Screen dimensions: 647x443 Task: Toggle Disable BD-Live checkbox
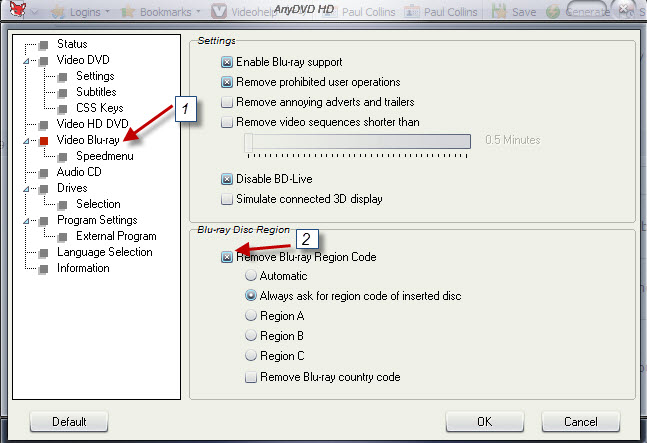227,179
